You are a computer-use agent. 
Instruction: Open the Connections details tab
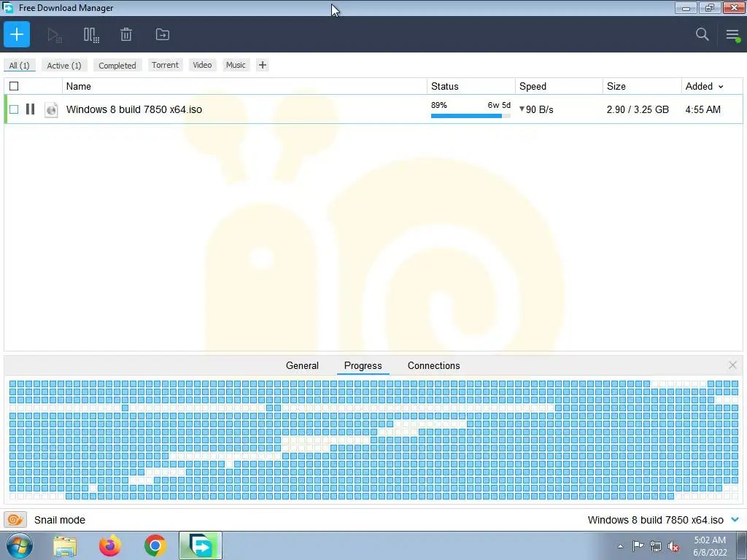pyautogui.click(x=433, y=365)
